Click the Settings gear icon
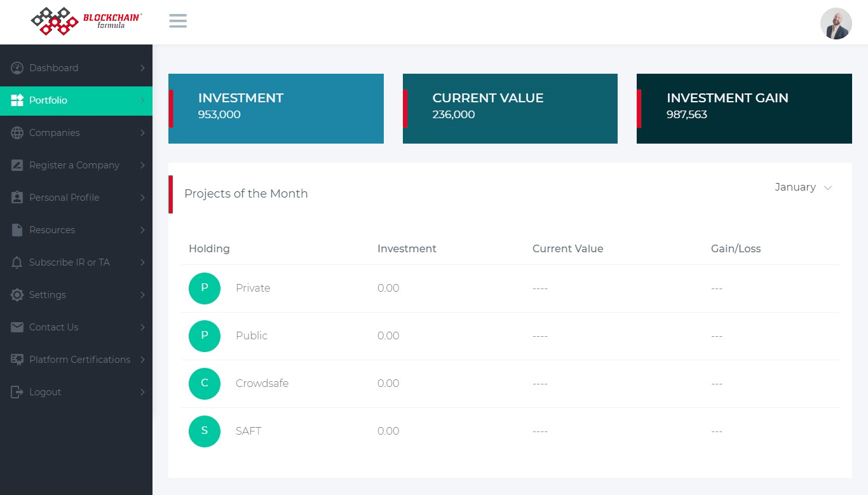Viewport: 868px width, 495px height. click(x=17, y=295)
